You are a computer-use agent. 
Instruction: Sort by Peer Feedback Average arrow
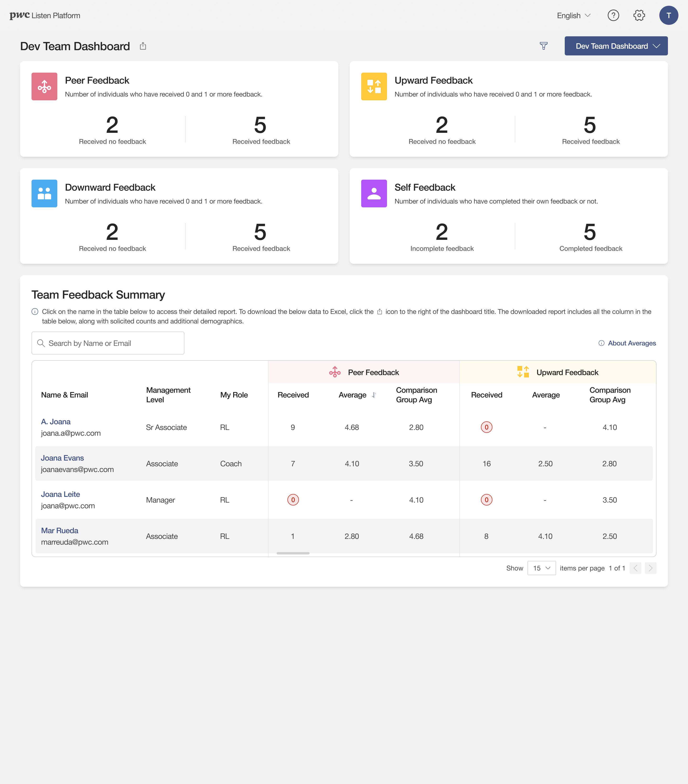pos(374,395)
